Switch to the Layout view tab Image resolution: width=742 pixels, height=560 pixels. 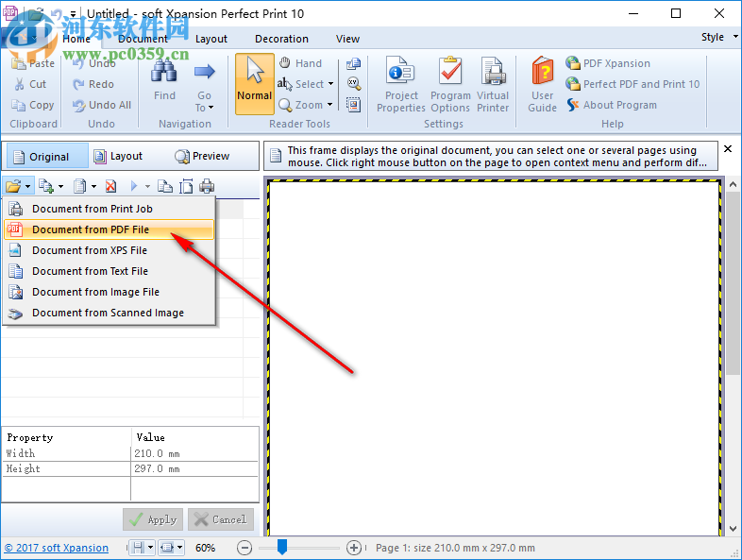118,156
